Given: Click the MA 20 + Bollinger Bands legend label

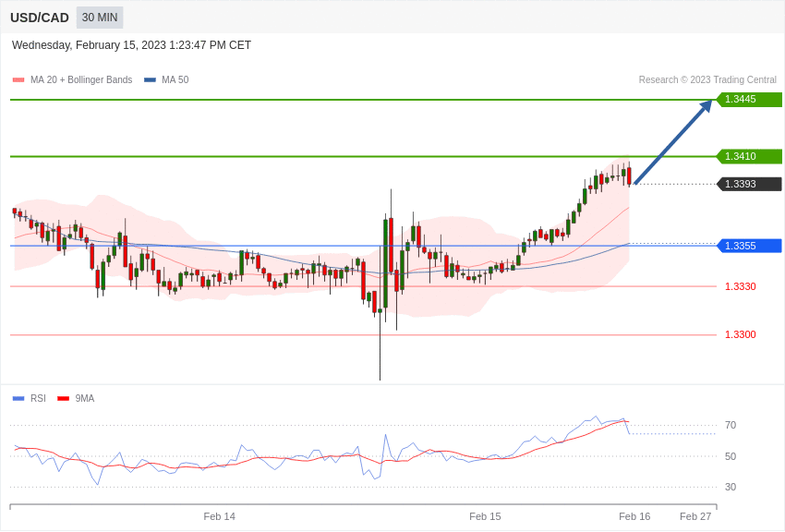Looking at the screenshot, I should (x=81, y=79).
